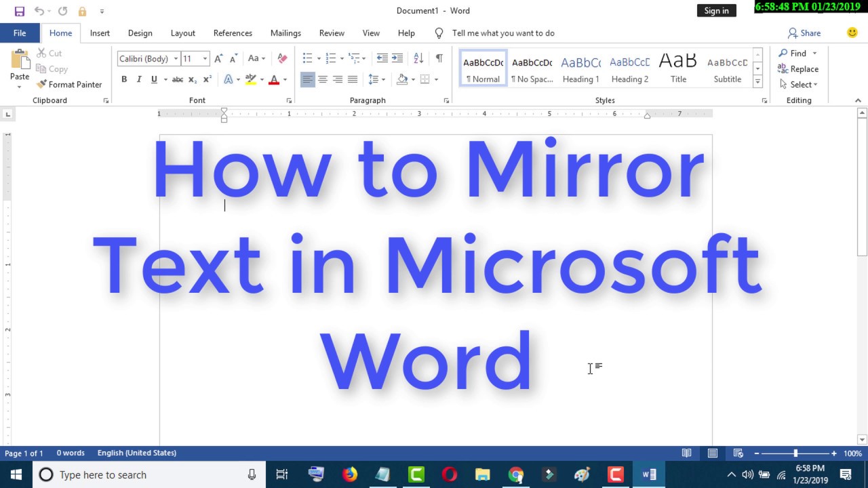Viewport: 868px width, 488px height.
Task: Justify the paragraph text
Action: coord(353,80)
